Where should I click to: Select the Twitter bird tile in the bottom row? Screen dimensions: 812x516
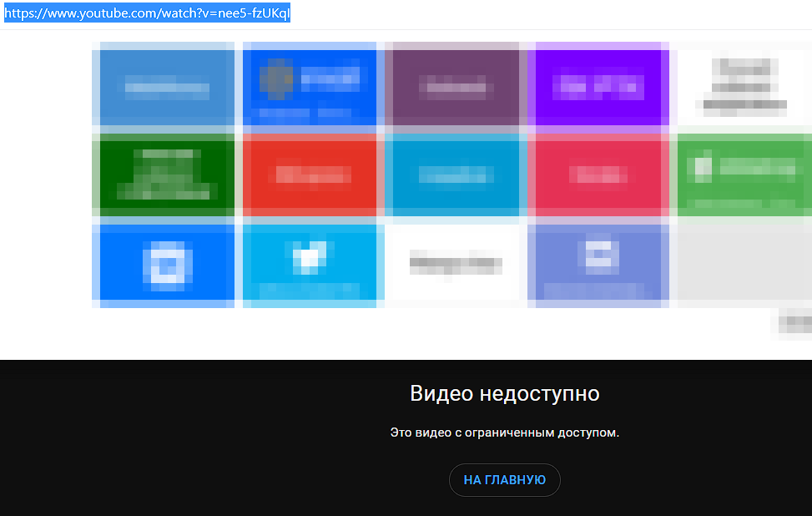point(310,265)
